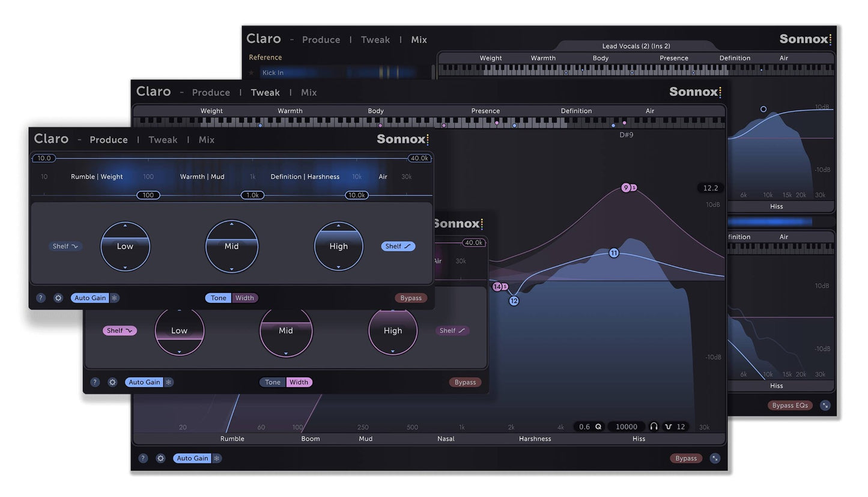The image size is (868, 497).
Task: Select the Produce tab in the Tweak window
Action: (211, 92)
